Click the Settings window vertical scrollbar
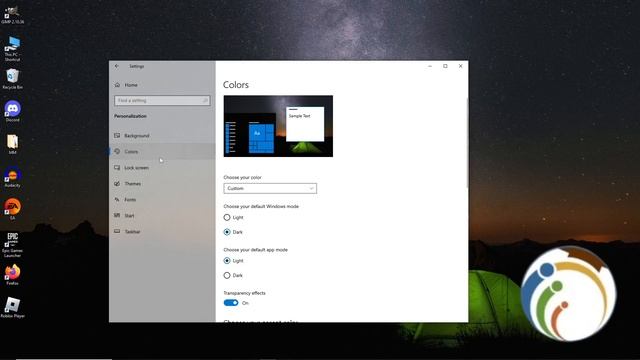Image resolution: width=640 pixels, height=360 pixels. pos(467,143)
